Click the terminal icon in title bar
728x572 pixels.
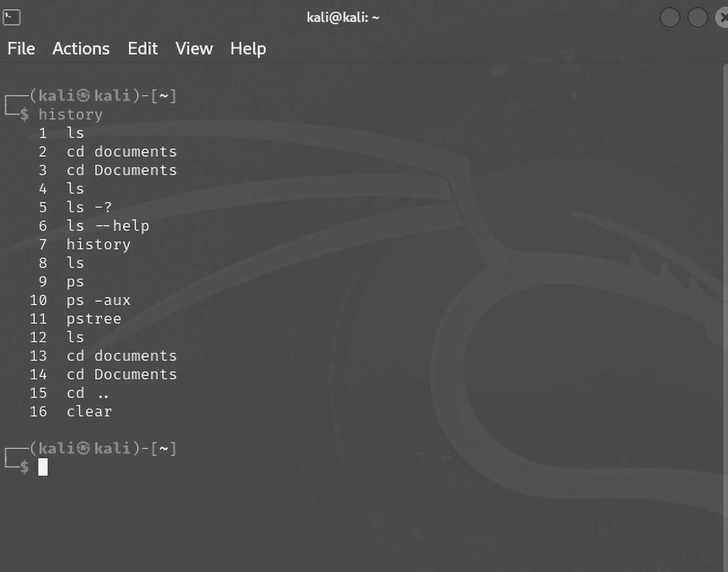[x=12, y=17]
